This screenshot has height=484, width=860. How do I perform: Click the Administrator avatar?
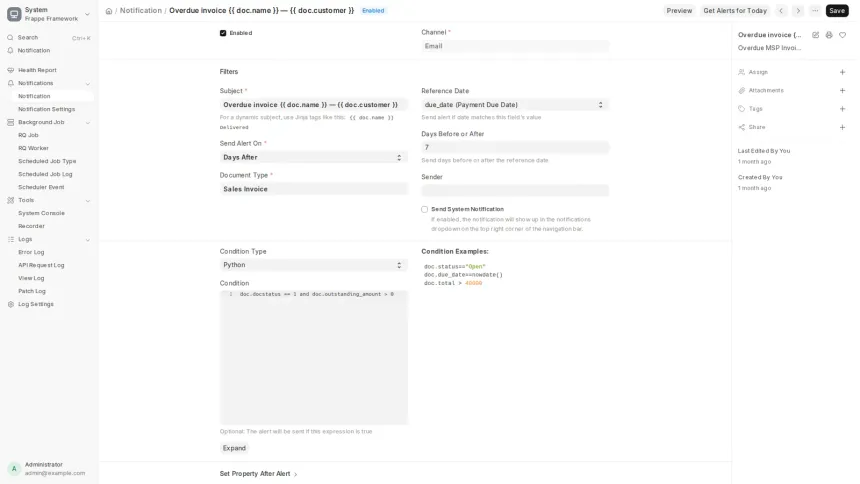14,469
